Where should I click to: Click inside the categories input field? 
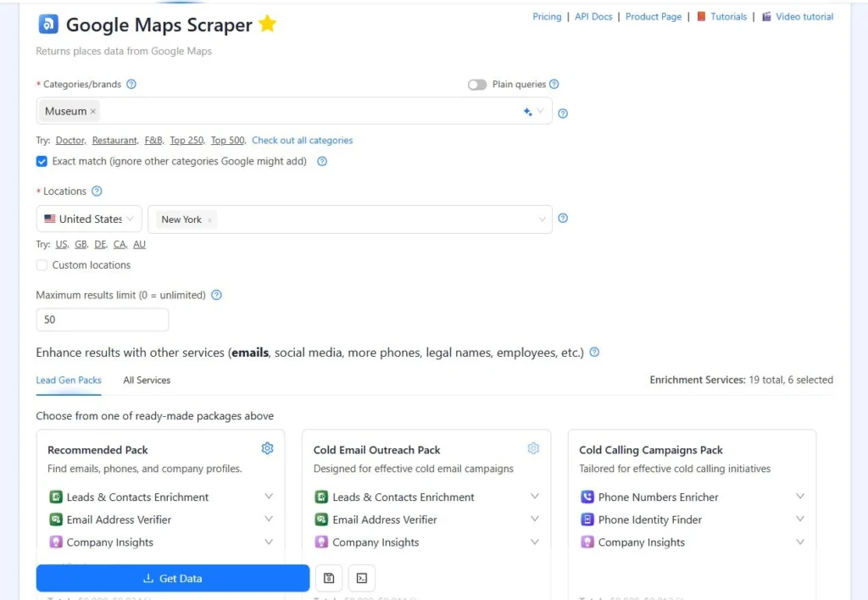click(294, 111)
